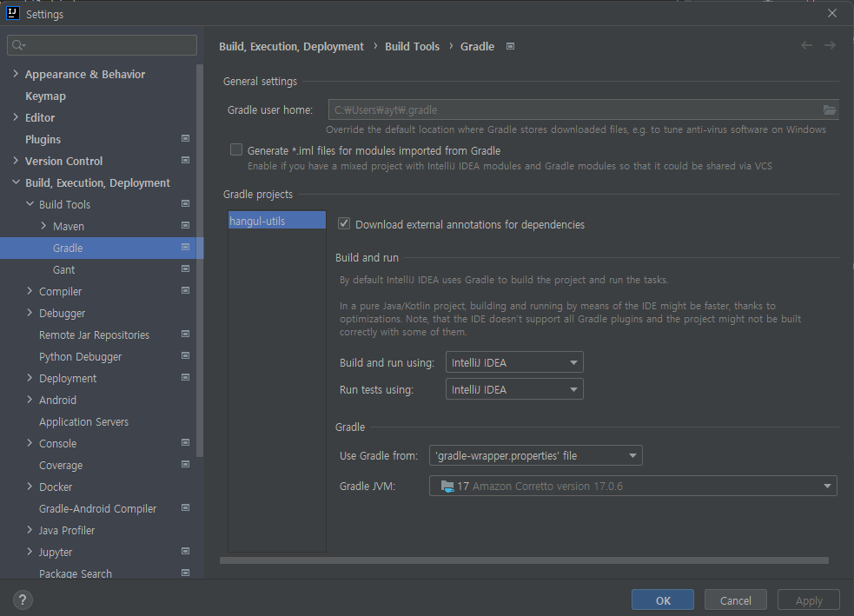This screenshot has width=854, height=616.
Task: Click the search magnifier icon in settings
Action: coord(18,45)
